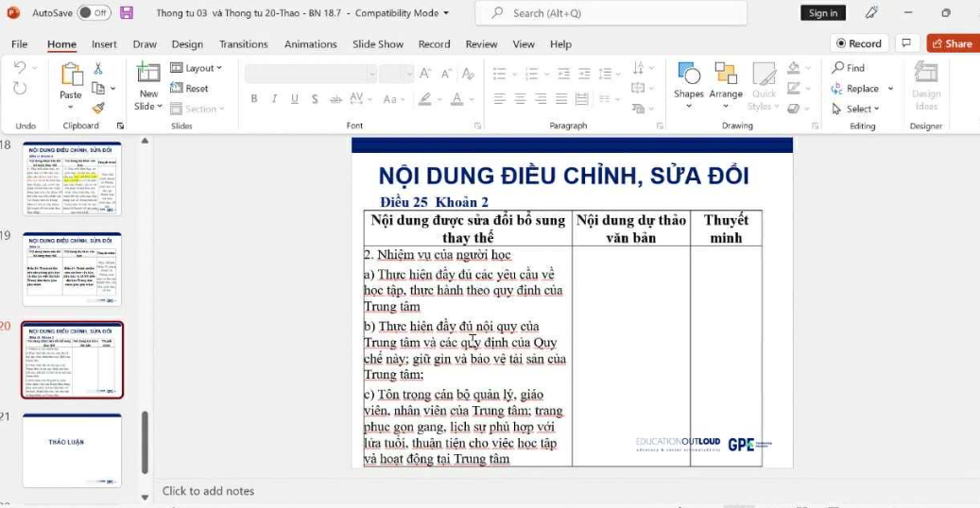Select the THẢO LUẬN slide 21 thumbnail
The image size is (980, 508).
tap(72, 449)
